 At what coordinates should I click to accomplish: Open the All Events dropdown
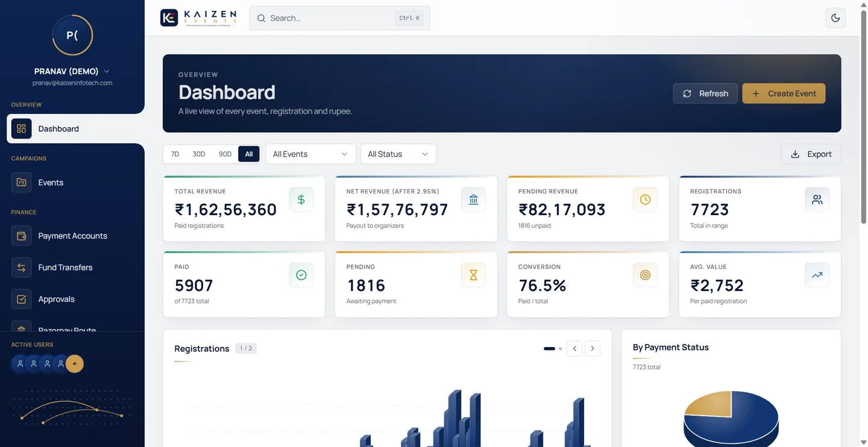(310, 154)
